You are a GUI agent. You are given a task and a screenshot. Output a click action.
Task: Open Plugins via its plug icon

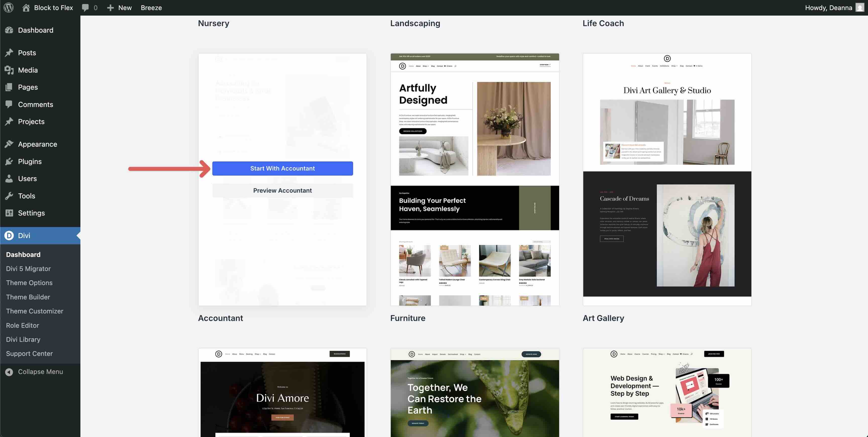[9, 161]
